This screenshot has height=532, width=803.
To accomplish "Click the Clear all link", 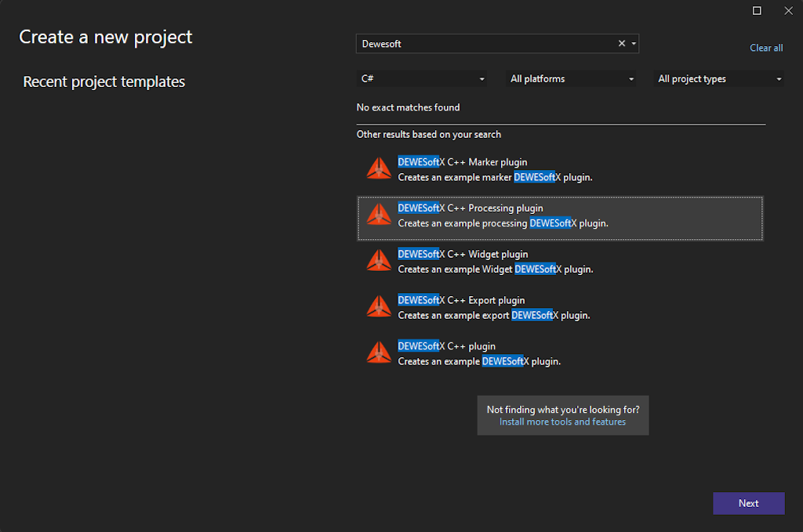I will click(766, 48).
